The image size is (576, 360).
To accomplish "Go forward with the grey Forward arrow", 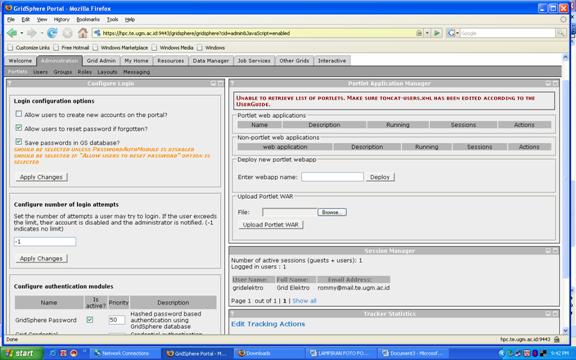I will [32, 33].
